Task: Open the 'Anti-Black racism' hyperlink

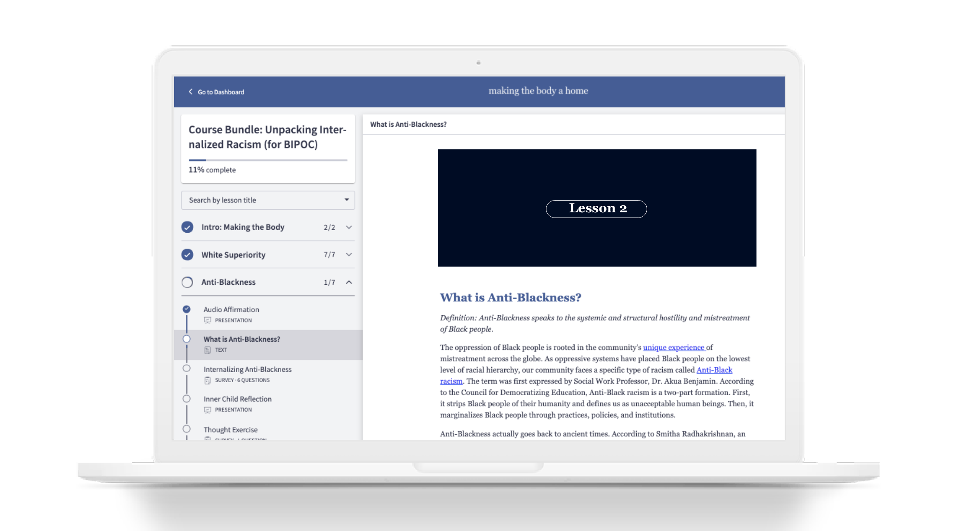Action: point(714,370)
